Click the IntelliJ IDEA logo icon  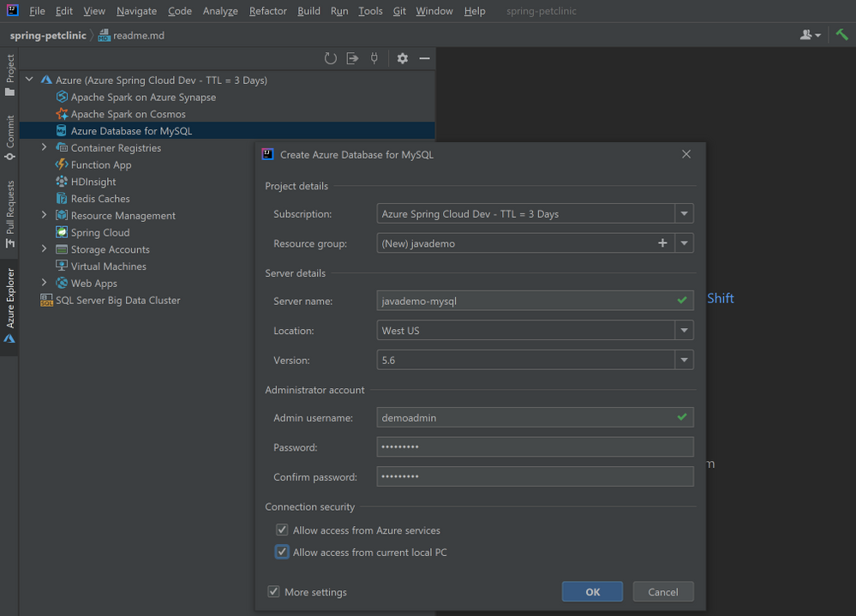pyautogui.click(x=12, y=10)
